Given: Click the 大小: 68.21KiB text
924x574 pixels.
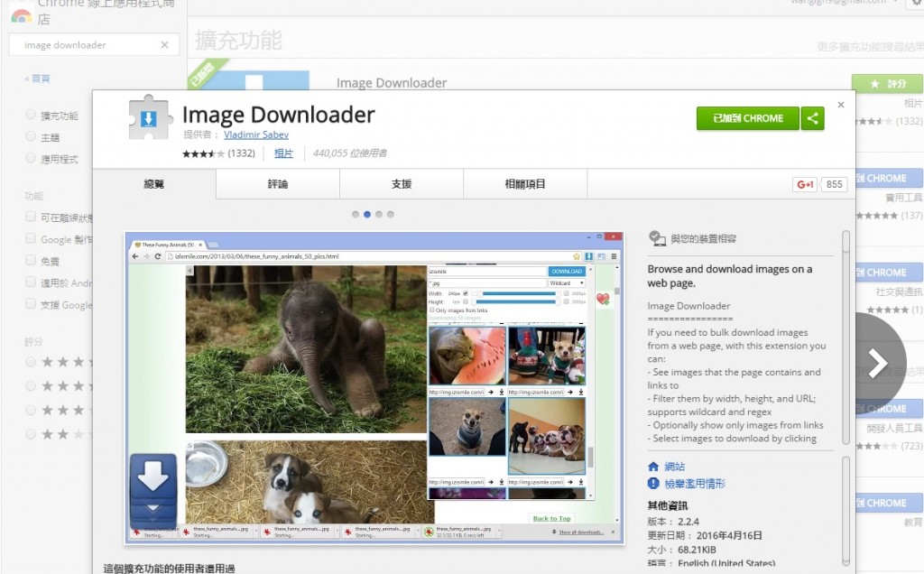Looking at the screenshot, I should coord(682,550).
